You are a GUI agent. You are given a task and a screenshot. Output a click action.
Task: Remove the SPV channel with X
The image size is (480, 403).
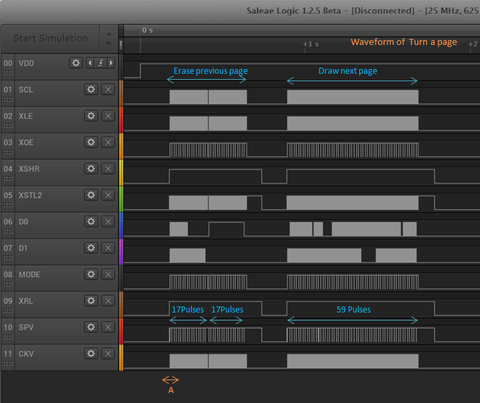(x=108, y=327)
